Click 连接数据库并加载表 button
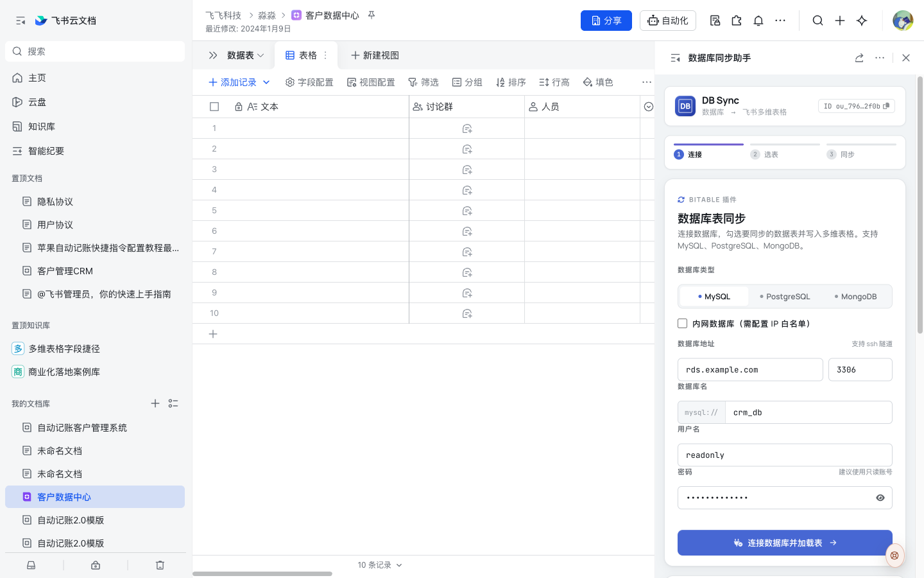The width and height of the screenshot is (924, 578). 785,543
